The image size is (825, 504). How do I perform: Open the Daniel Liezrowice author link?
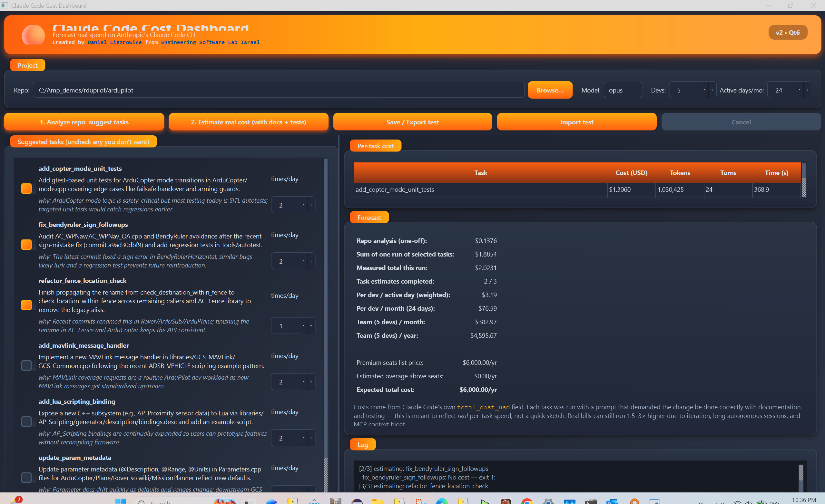[114, 43]
